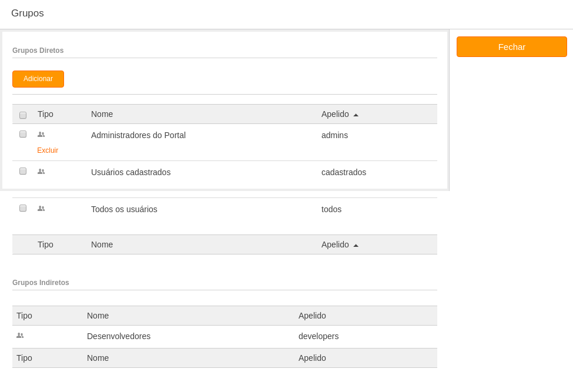Check the Administradores do Portal row checkbox

pos(23,134)
